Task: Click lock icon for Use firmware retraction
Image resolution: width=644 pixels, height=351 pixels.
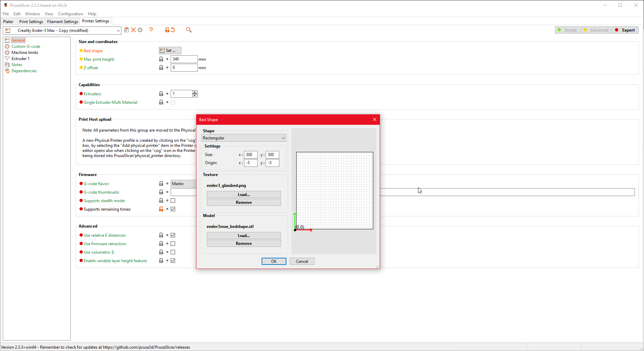Action: coord(161,243)
